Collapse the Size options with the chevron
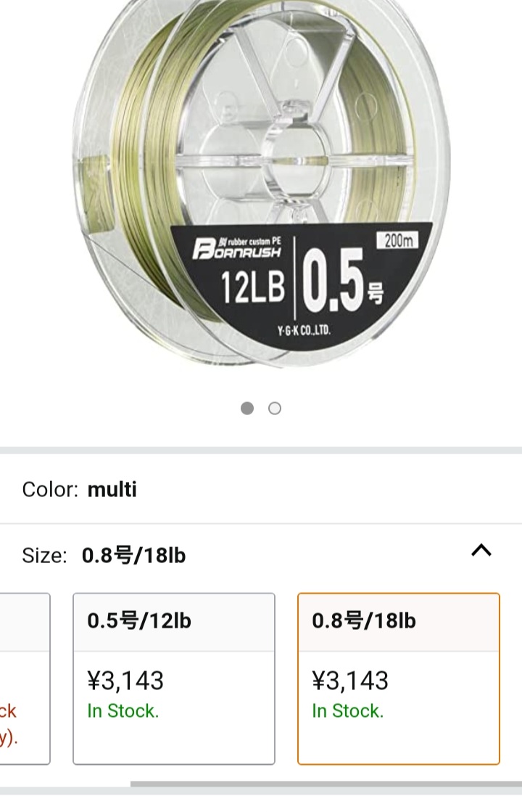 (481, 551)
